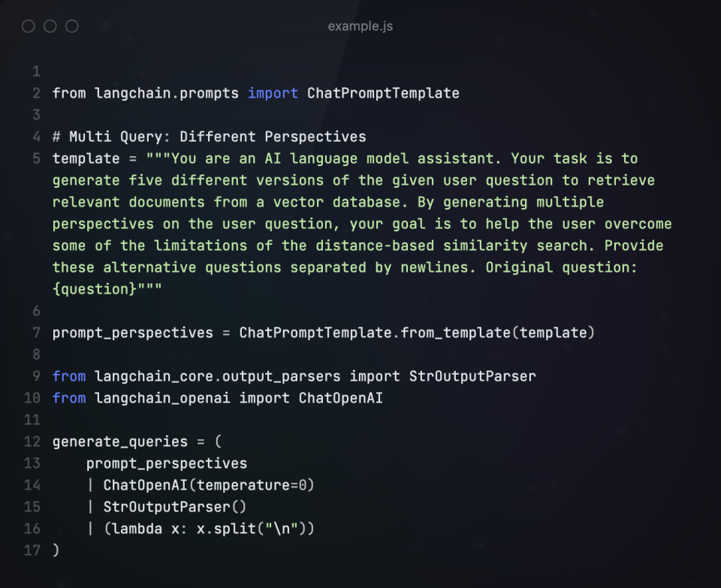The width and height of the screenshot is (721, 588).
Task: Click the middle window control circle
Action: click(50, 26)
